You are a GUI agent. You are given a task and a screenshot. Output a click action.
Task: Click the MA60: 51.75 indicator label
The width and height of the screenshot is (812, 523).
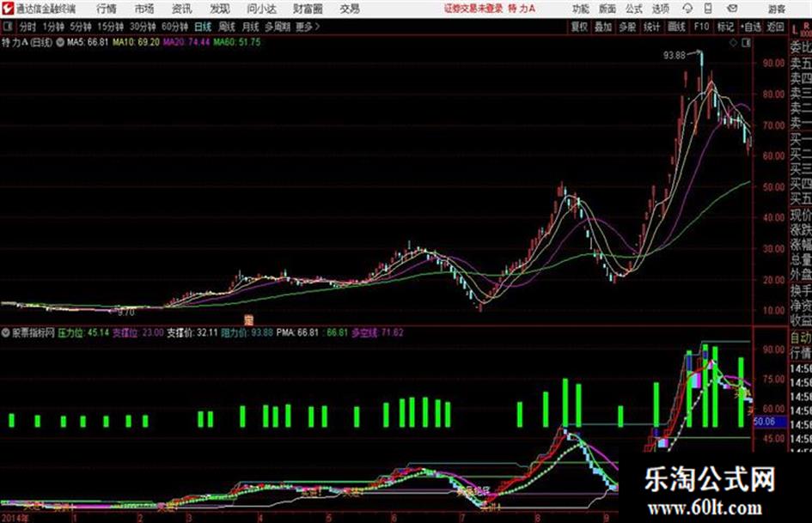[x=236, y=42]
